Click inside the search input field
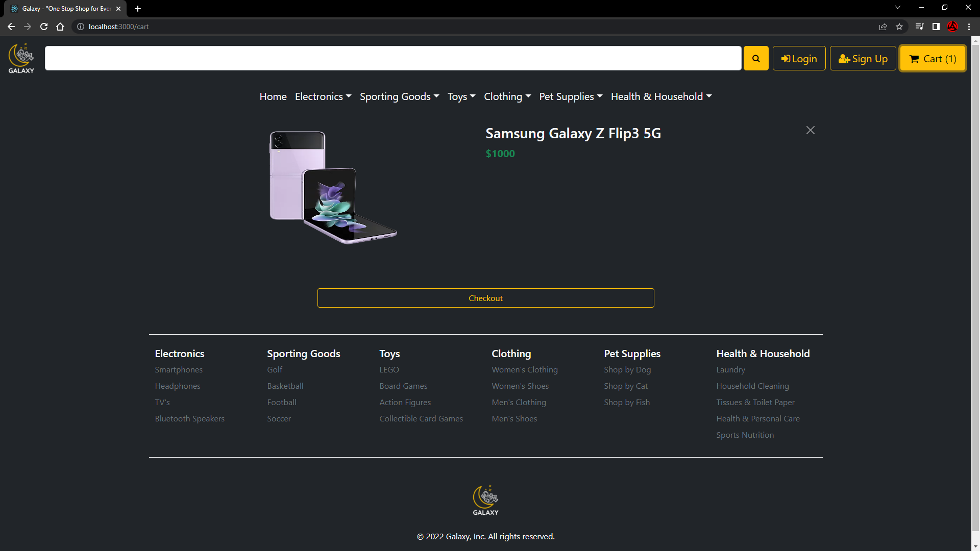The width and height of the screenshot is (980, 551). [x=393, y=58]
